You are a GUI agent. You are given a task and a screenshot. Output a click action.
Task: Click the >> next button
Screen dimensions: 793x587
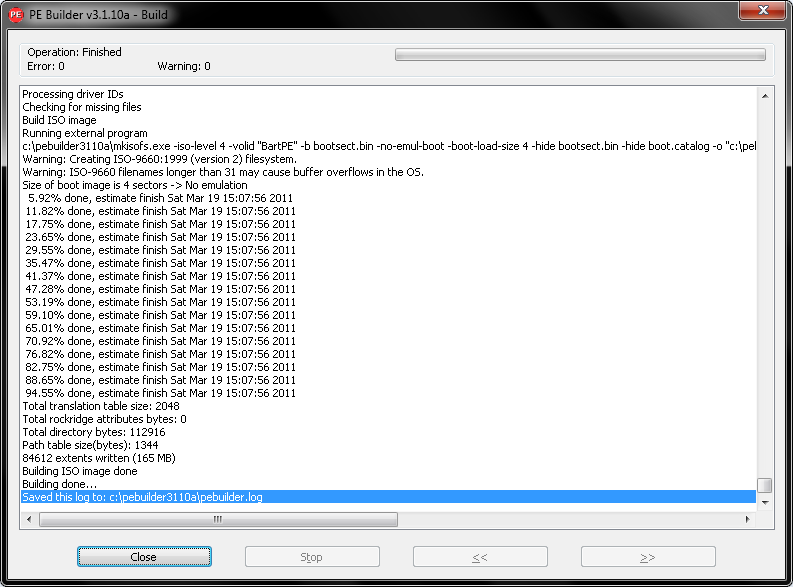tap(648, 557)
